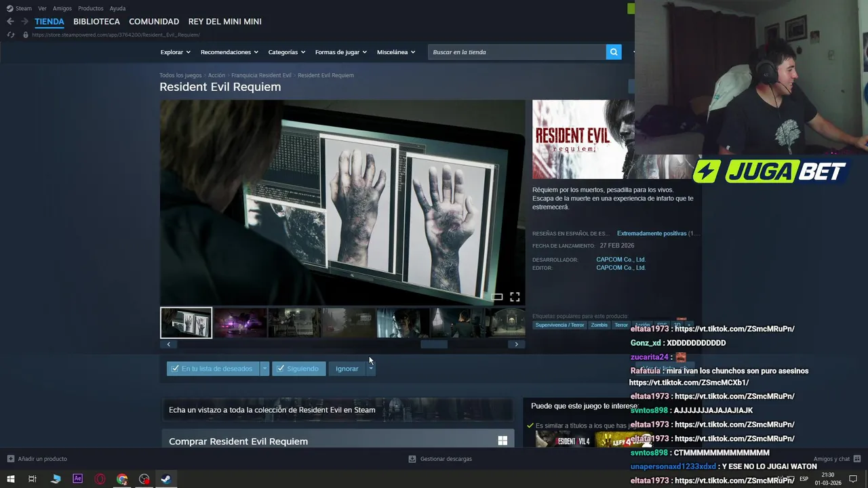The width and height of the screenshot is (868, 488).
Task: Open Task View on the taskbar
Action: click(x=32, y=479)
